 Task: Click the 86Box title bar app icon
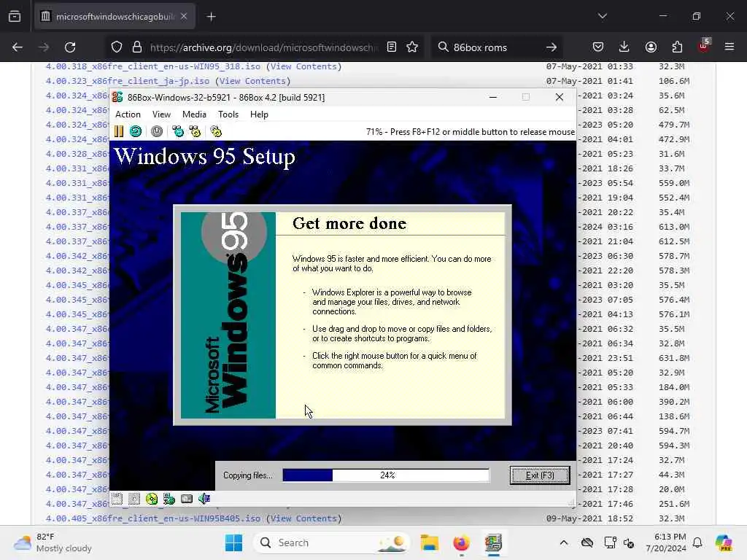pos(117,97)
